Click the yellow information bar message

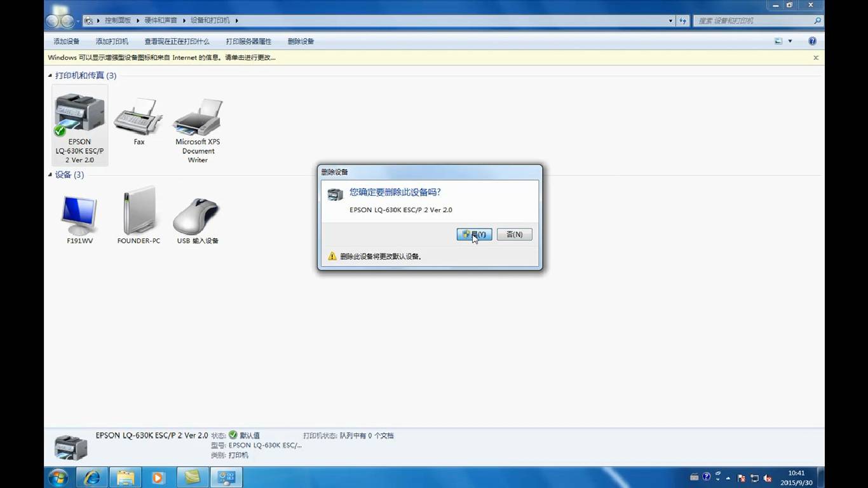click(161, 57)
